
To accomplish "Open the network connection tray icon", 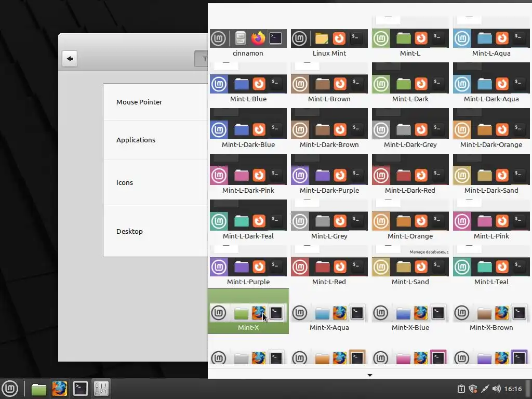I will click(x=485, y=389).
